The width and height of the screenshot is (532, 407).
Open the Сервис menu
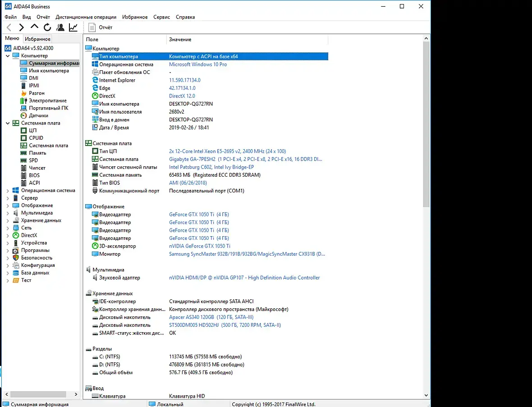tap(161, 17)
